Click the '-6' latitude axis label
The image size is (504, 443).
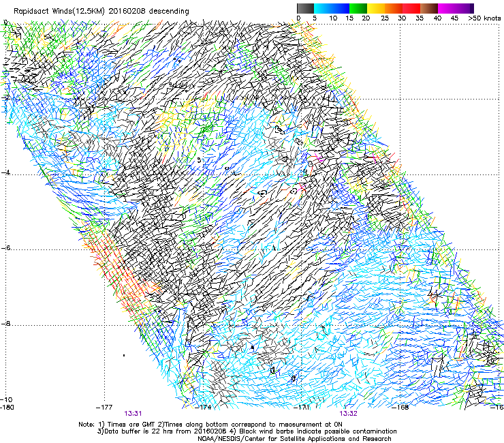[x=5, y=247]
